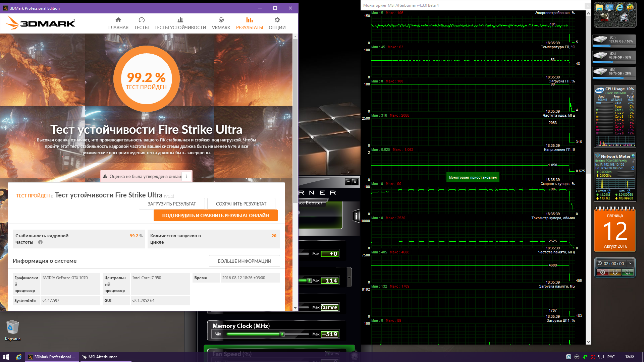Open ТЕСТЫ УСТОЙЧИВОСТИ stress test icon
The image size is (644, 362).
point(180,20)
